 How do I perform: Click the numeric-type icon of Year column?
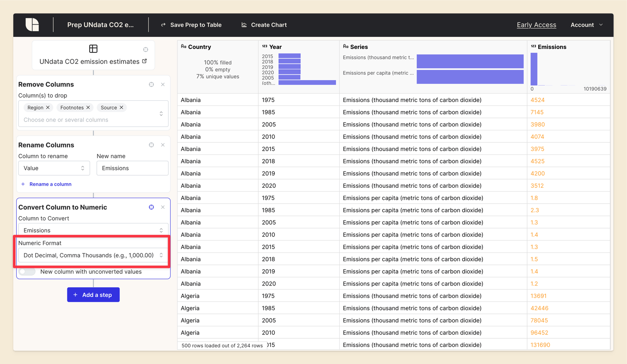pyautogui.click(x=265, y=46)
